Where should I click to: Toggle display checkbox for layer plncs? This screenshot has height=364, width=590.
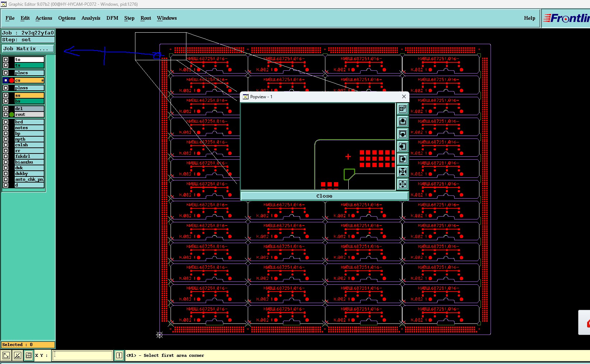point(6,73)
